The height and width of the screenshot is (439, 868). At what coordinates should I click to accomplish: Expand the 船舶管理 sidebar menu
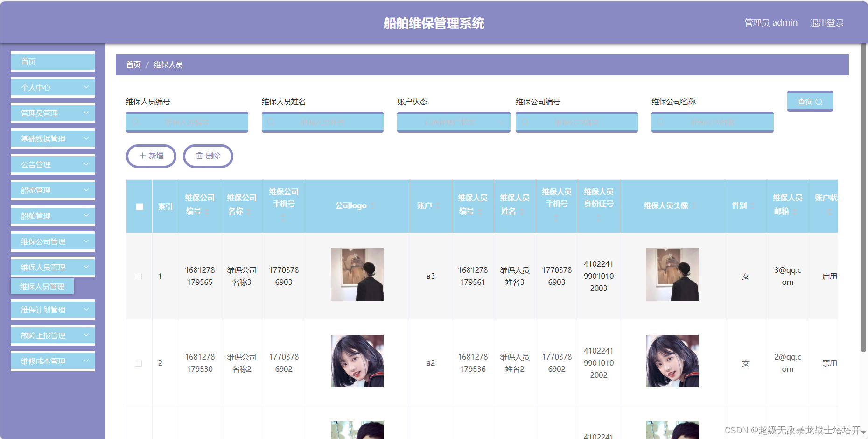[53, 216]
